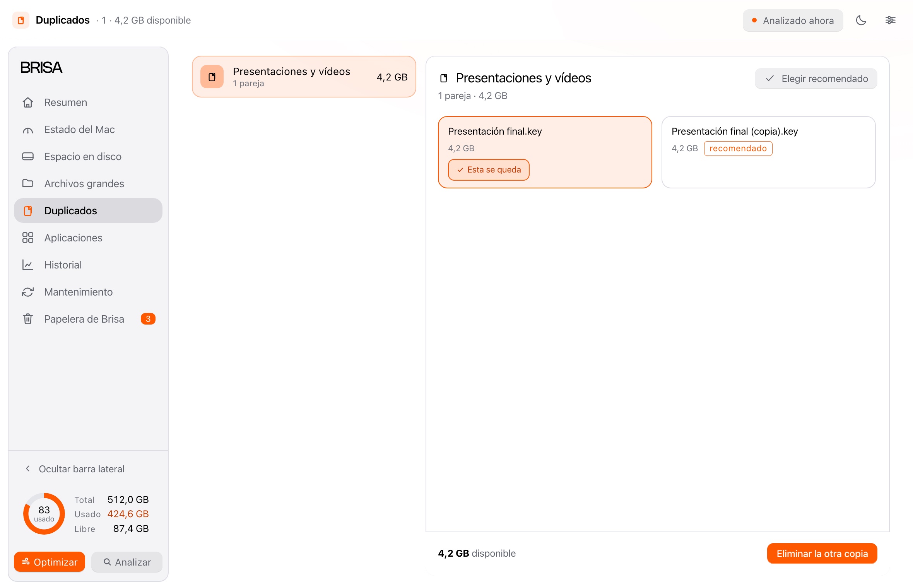Viewport: 913px width, 588px height.
Task: Open Espacio en disco
Action: [88, 157]
